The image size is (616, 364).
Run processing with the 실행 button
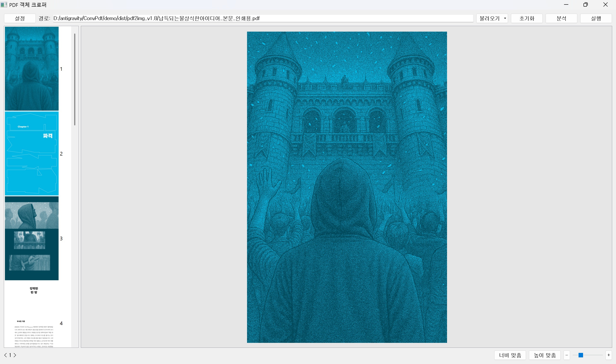tap(596, 18)
